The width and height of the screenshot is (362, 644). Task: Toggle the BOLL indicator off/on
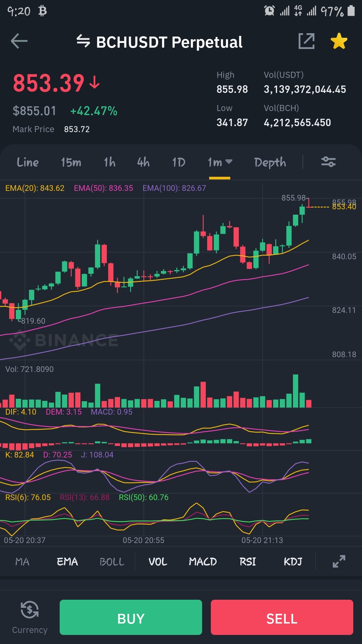[x=112, y=562]
